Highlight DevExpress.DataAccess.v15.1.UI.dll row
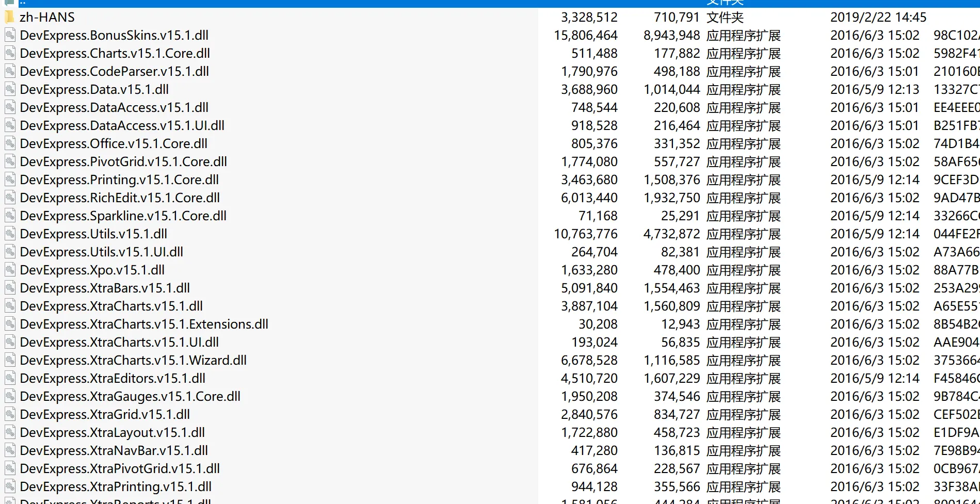The width and height of the screenshot is (980, 504). tap(122, 126)
